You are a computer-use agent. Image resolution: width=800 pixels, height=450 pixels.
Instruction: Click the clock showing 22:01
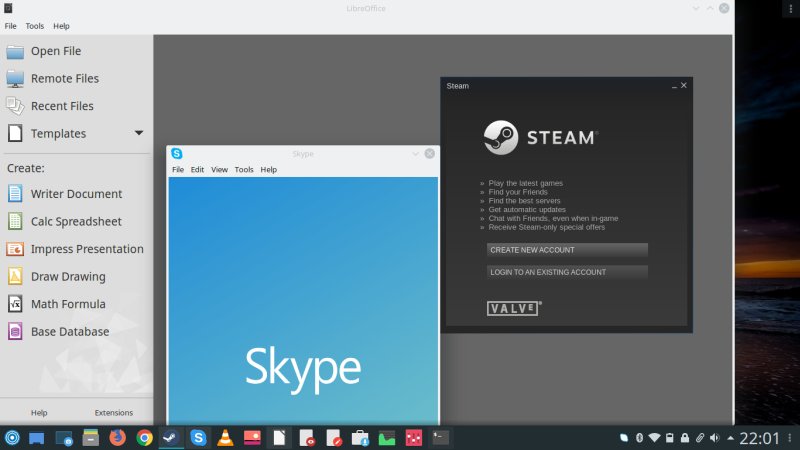point(759,438)
